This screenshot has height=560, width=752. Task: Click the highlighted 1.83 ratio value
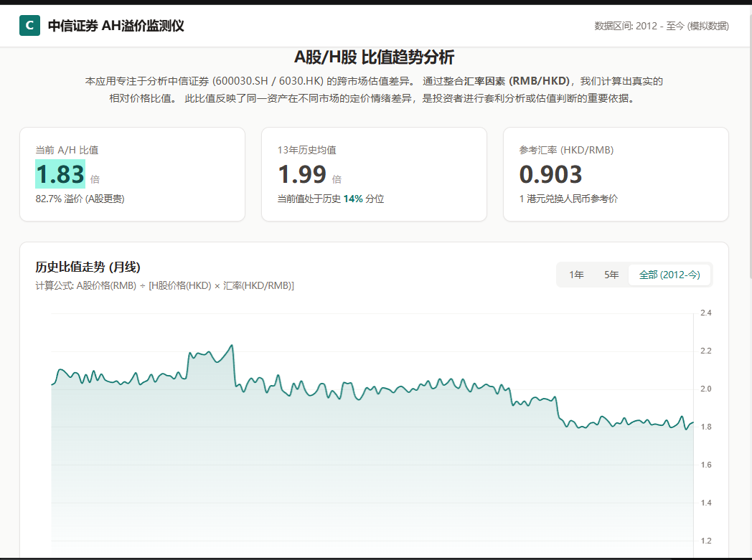point(60,174)
